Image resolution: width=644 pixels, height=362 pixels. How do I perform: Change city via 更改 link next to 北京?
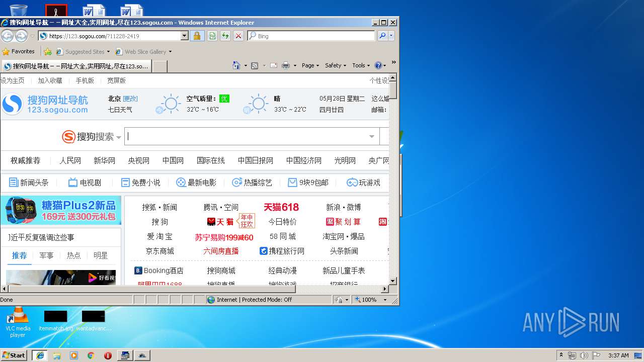point(130,99)
